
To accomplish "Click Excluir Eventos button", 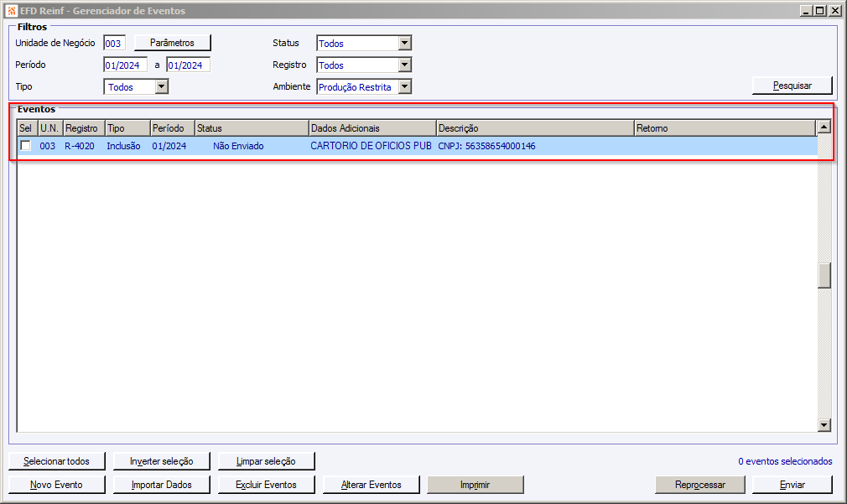I will coord(267,485).
